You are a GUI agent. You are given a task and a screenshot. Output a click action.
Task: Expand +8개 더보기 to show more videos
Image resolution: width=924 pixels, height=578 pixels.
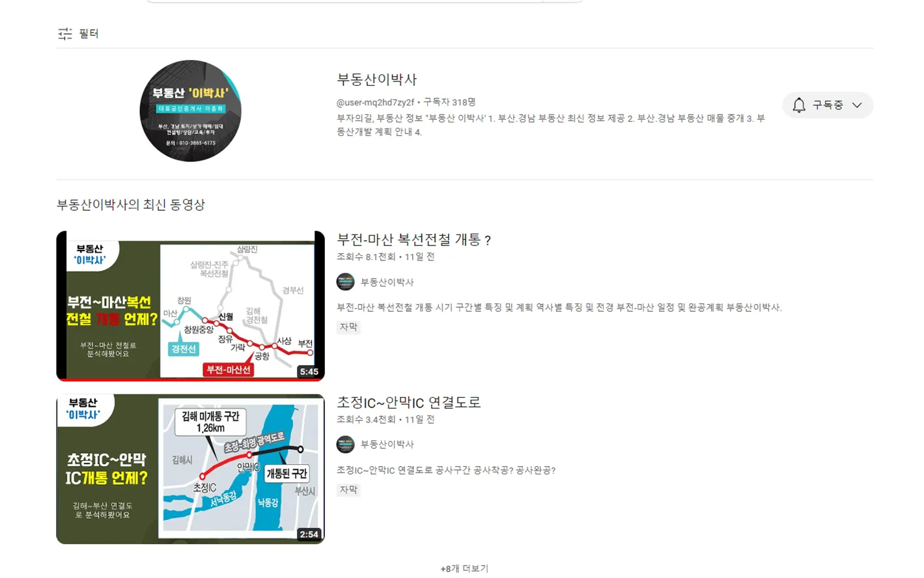click(x=464, y=568)
